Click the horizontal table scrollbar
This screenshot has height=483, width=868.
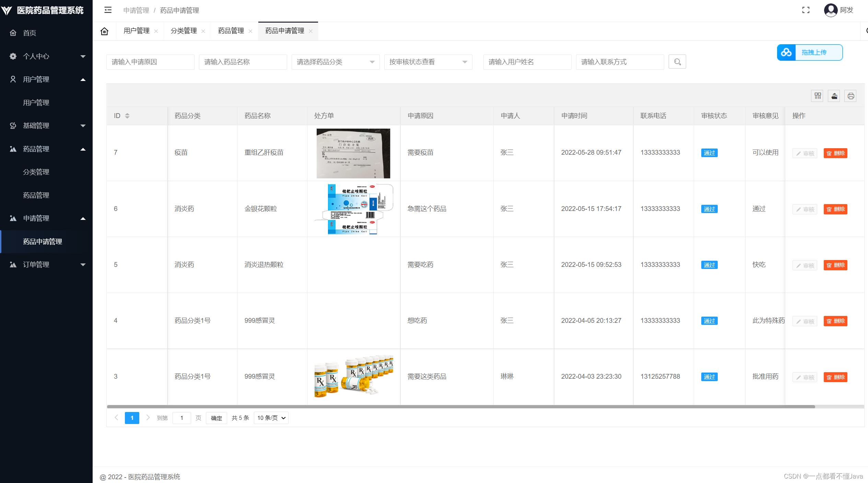coord(461,407)
